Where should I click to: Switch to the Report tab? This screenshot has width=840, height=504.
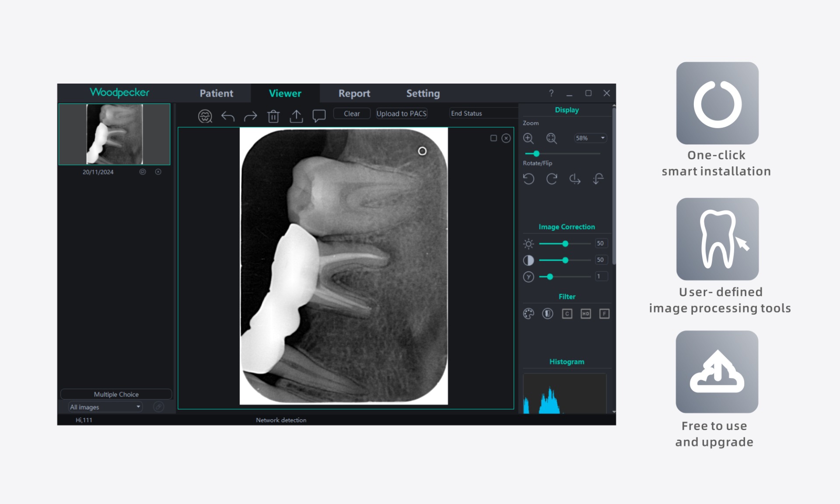[x=354, y=93]
